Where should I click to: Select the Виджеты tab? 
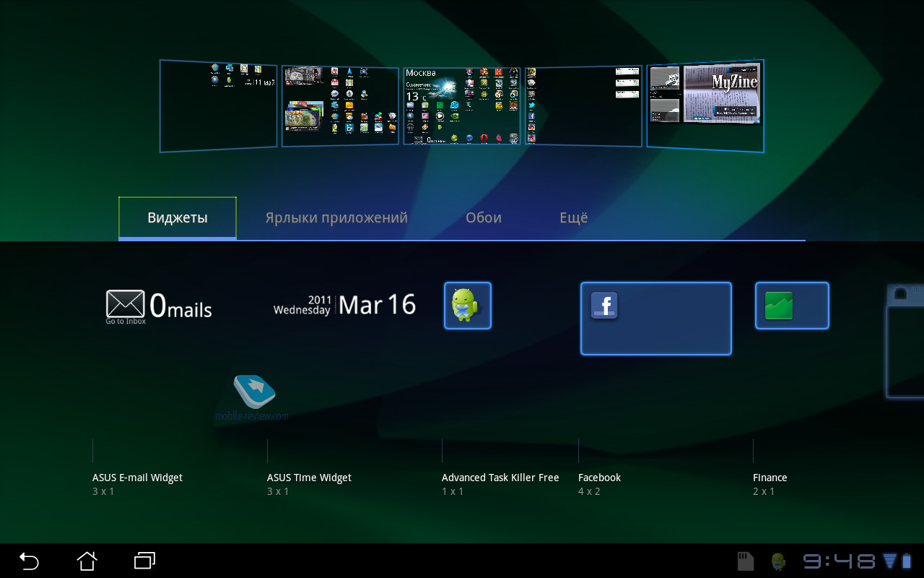[178, 217]
